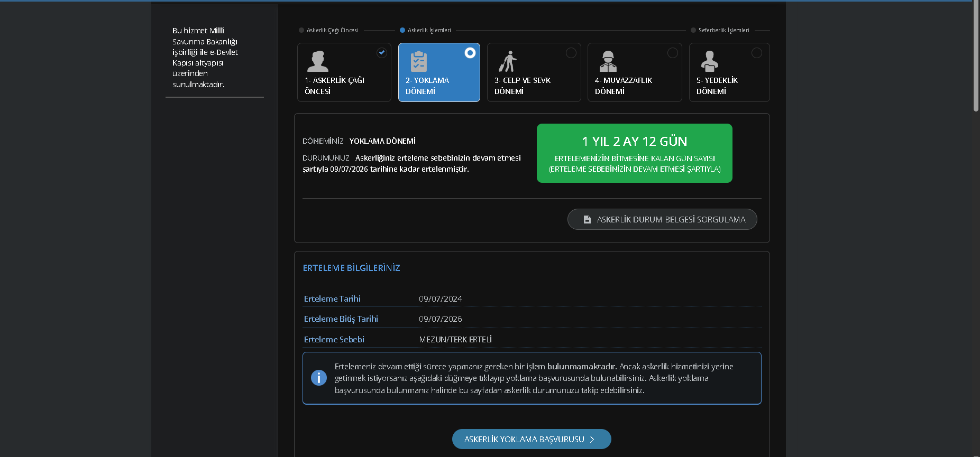Open the 5- Yedeklik Dönemi step
Viewport: 980px width, 457px height.
point(729,72)
